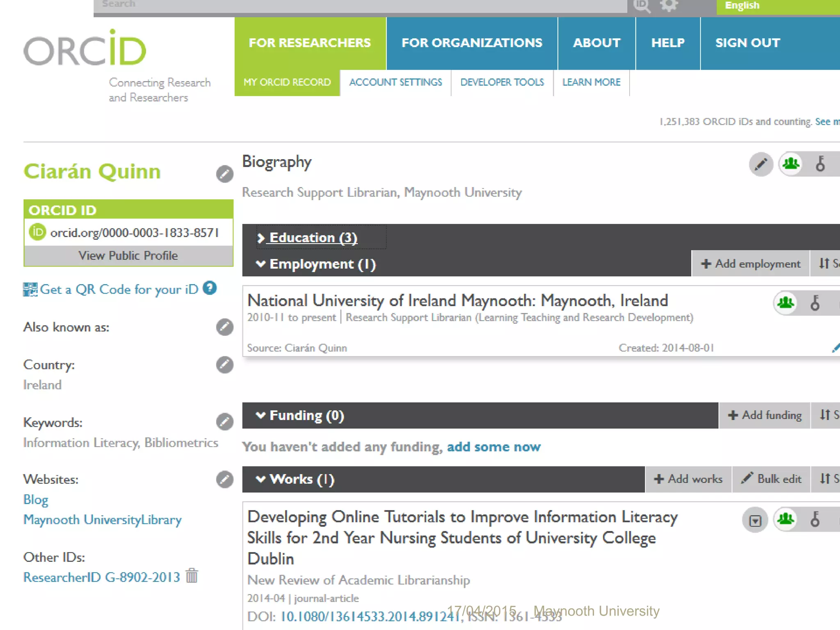Click the Search input field
The width and height of the screenshot is (840, 630).
(361, 6)
